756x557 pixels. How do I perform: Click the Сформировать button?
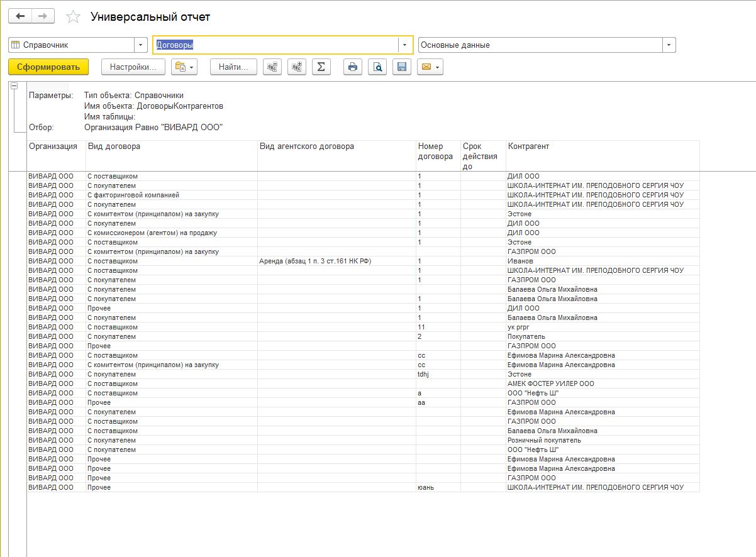(x=48, y=67)
